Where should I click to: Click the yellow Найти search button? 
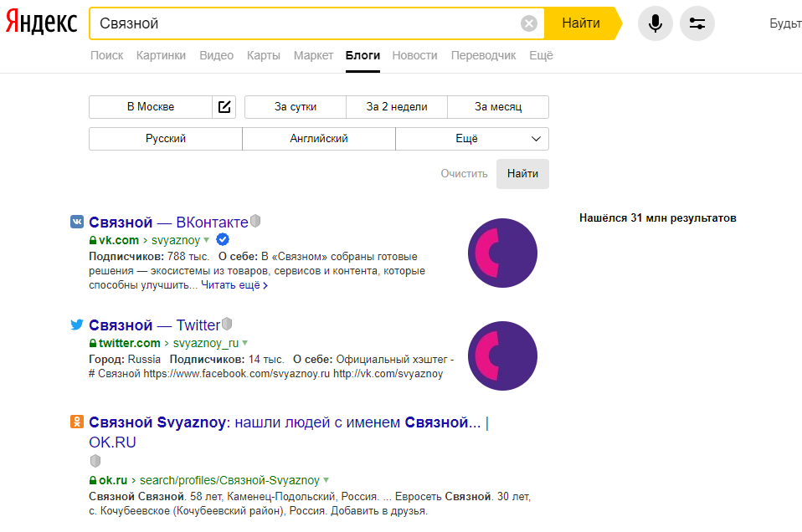pos(582,23)
